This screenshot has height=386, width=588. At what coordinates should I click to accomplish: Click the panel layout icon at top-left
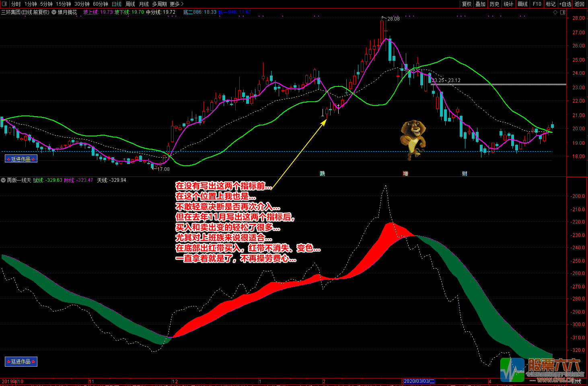point(4,4)
